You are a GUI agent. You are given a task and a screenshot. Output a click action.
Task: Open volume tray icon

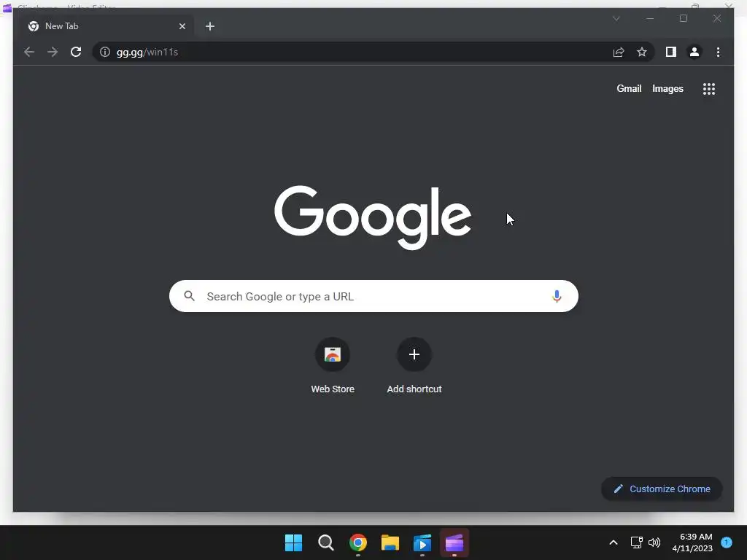click(654, 542)
